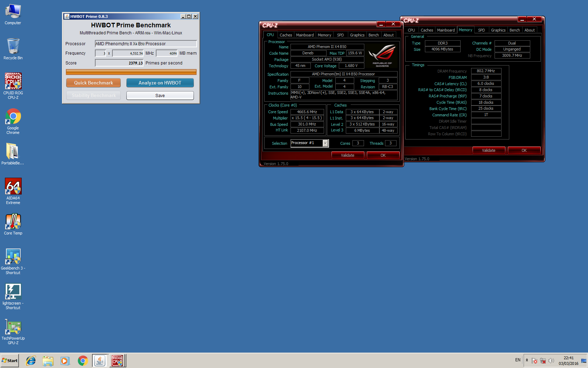Image resolution: width=588 pixels, height=368 pixels.
Task: Switch to About tab in right CPU-Z window
Action: (530, 30)
